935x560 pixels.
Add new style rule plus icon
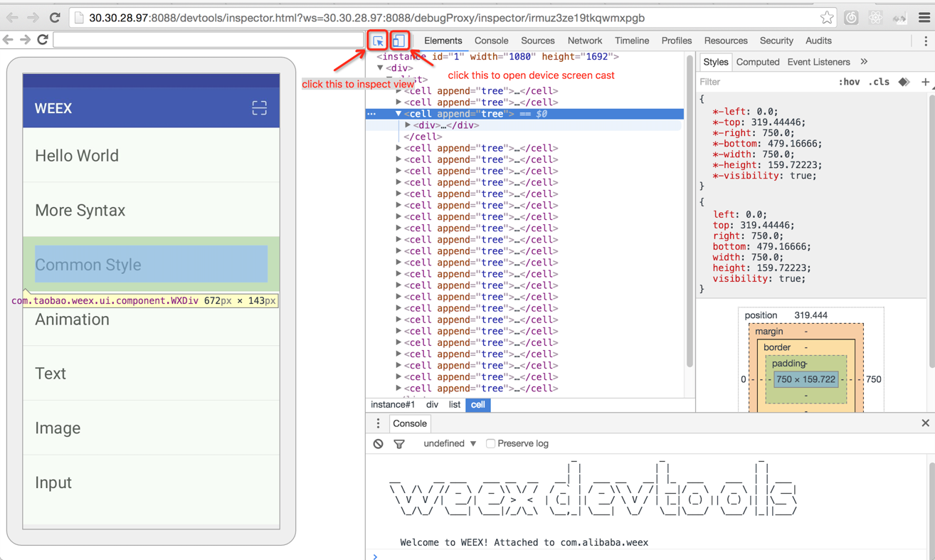pos(925,82)
